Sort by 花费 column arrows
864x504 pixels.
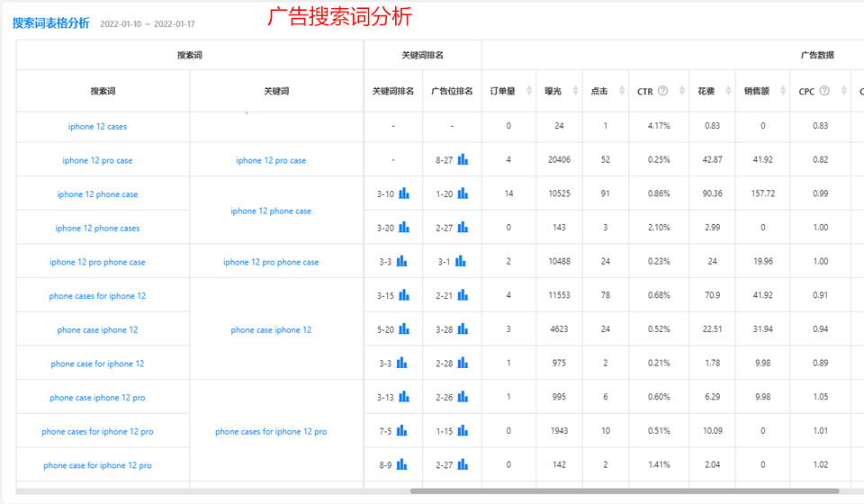tap(728, 90)
